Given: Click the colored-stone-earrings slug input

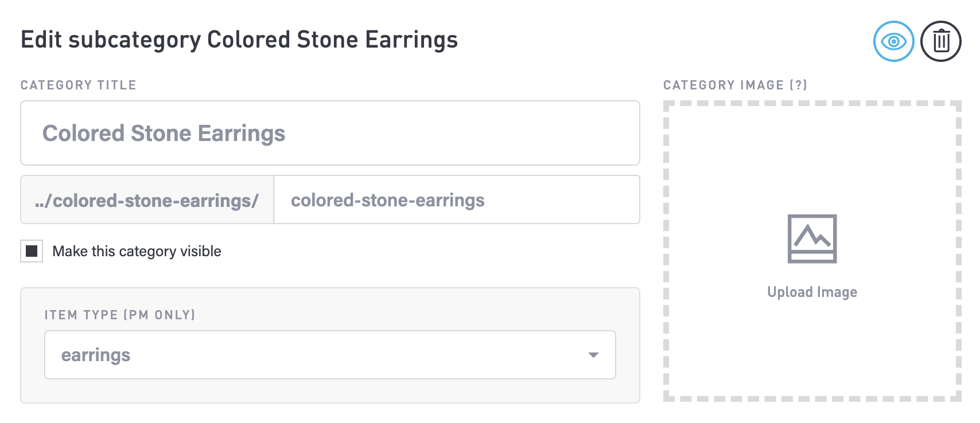Looking at the screenshot, I should click(456, 200).
